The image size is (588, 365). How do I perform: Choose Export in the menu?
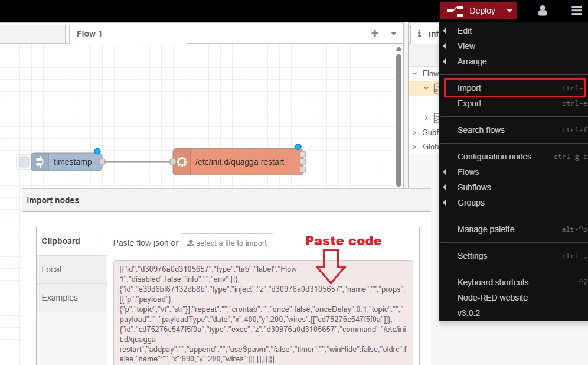pos(469,103)
